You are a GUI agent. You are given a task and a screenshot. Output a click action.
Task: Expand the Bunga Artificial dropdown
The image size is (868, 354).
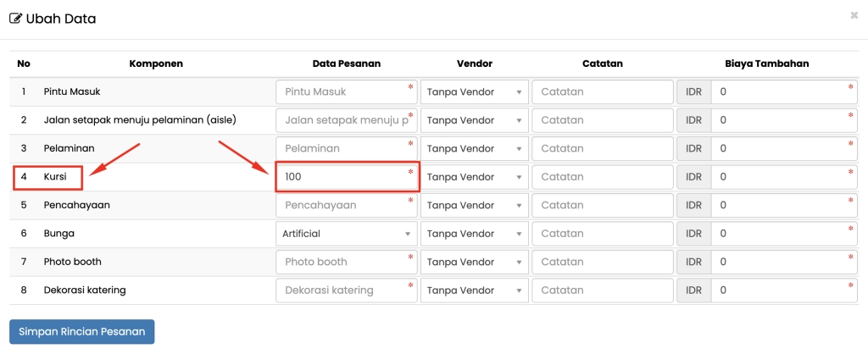tap(347, 234)
